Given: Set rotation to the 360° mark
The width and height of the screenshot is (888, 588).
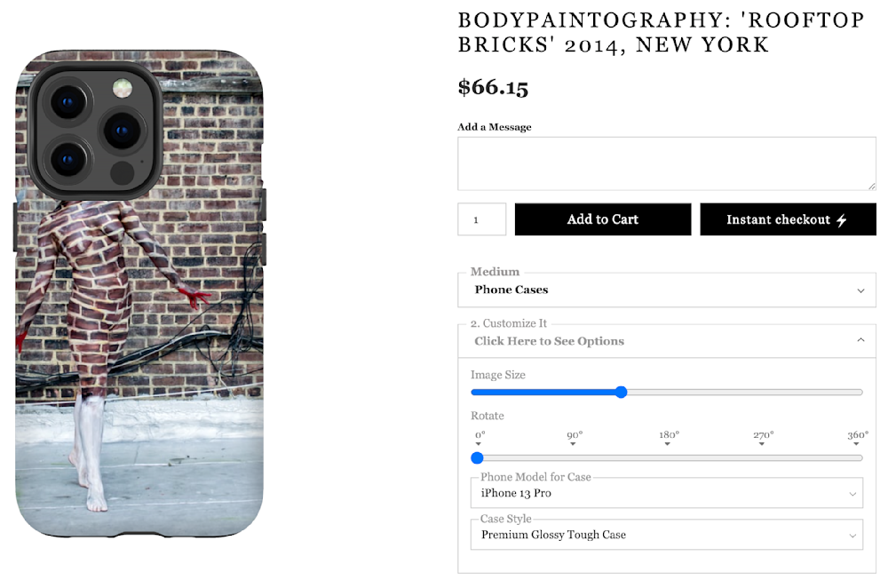Looking at the screenshot, I should 858,458.
